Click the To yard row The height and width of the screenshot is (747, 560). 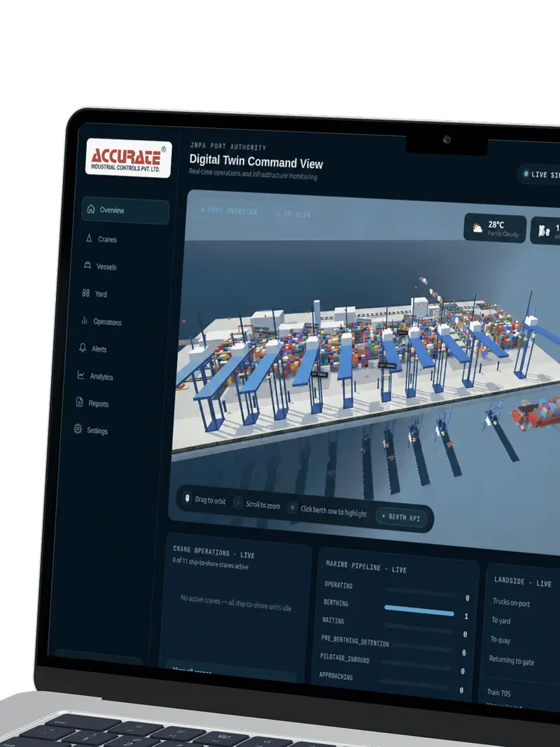coord(501,621)
